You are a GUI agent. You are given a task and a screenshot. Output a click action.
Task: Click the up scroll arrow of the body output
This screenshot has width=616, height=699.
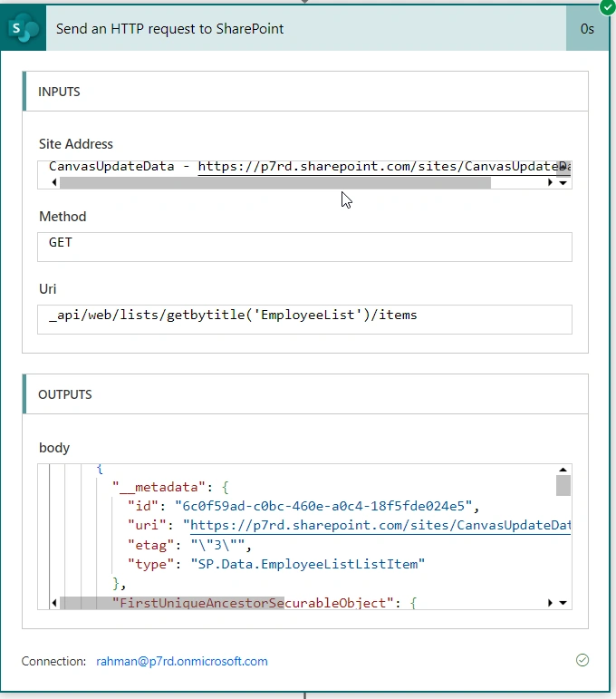click(x=563, y=470)
